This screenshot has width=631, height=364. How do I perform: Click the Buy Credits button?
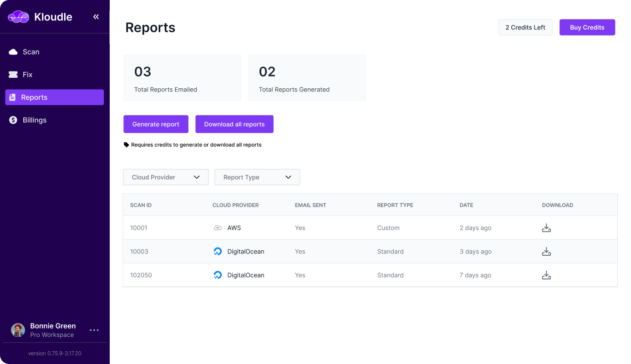[587, 27]
